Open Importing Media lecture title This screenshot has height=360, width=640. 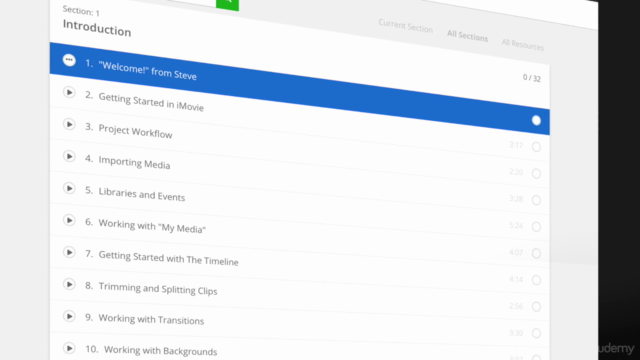coord(134,162)
